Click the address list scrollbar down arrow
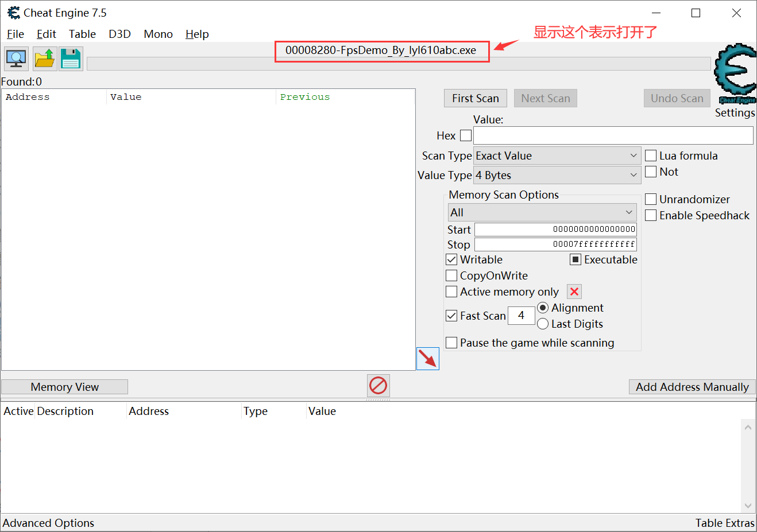Viewport: 757px width, 532px height. coord(748,506)
